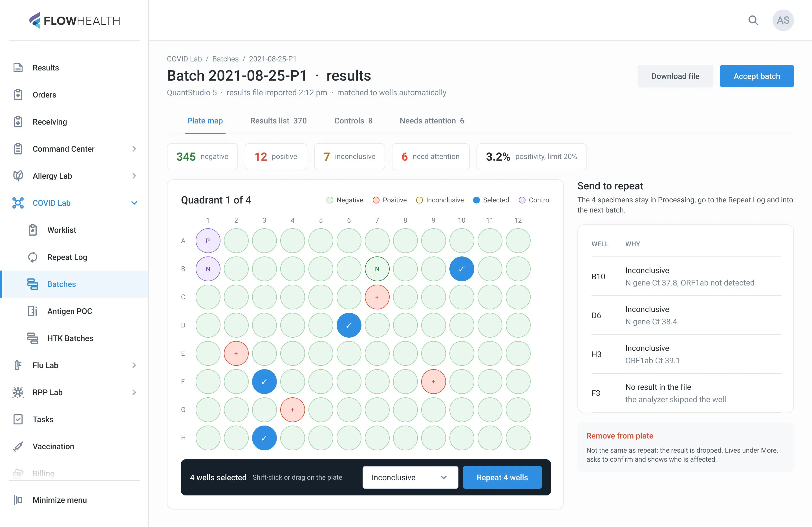Click the Repeat 4 wells button
The width and height of the screenshot is (812, 527).
click(502, 477)
